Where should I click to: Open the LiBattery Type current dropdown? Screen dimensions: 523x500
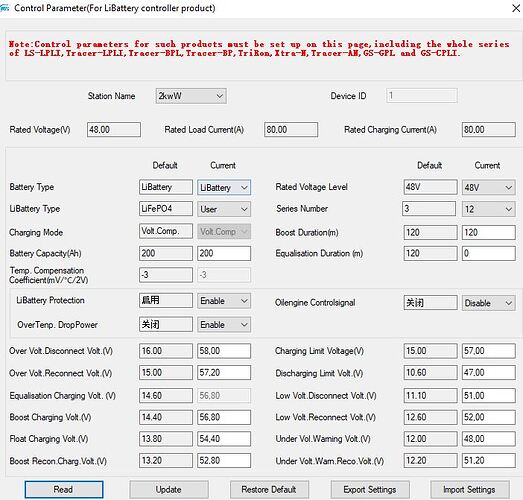(224, 209)
